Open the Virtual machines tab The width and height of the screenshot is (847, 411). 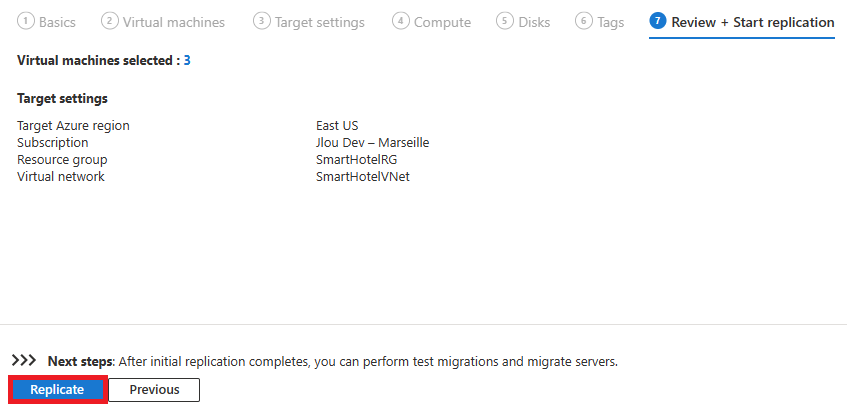173,23
